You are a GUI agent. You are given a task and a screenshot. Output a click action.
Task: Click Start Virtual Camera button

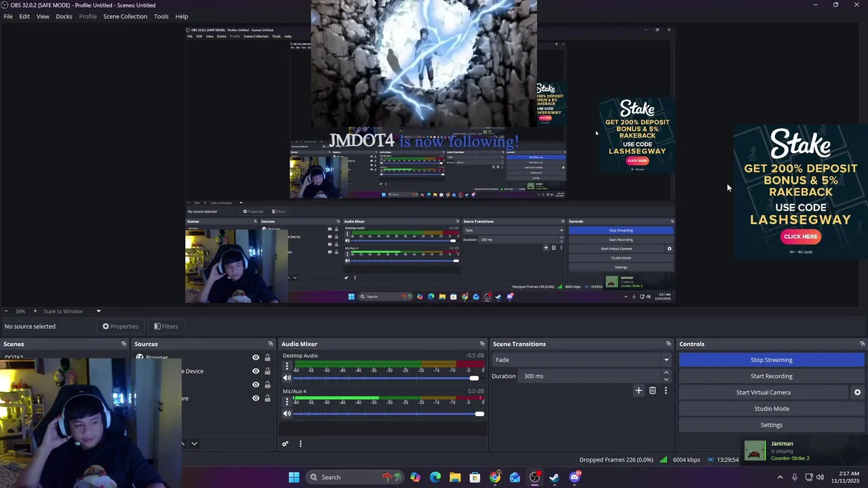pos(764,392)
